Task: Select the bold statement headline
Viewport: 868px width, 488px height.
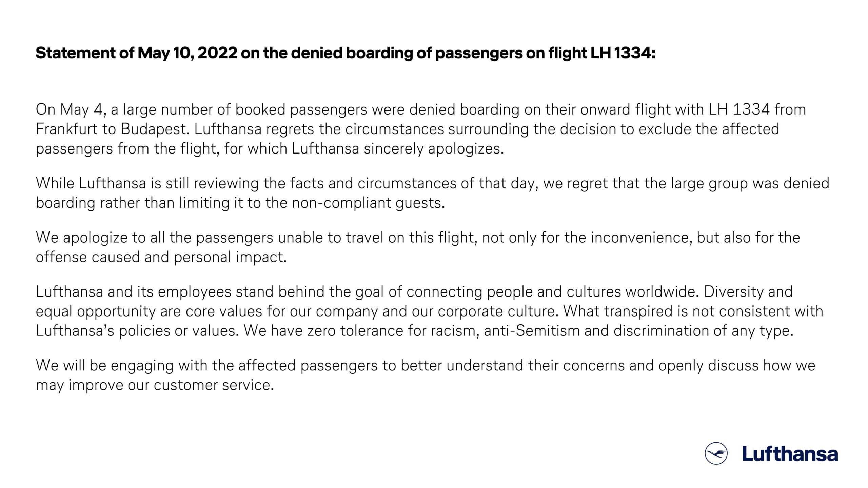Action: tap(346, 53)
